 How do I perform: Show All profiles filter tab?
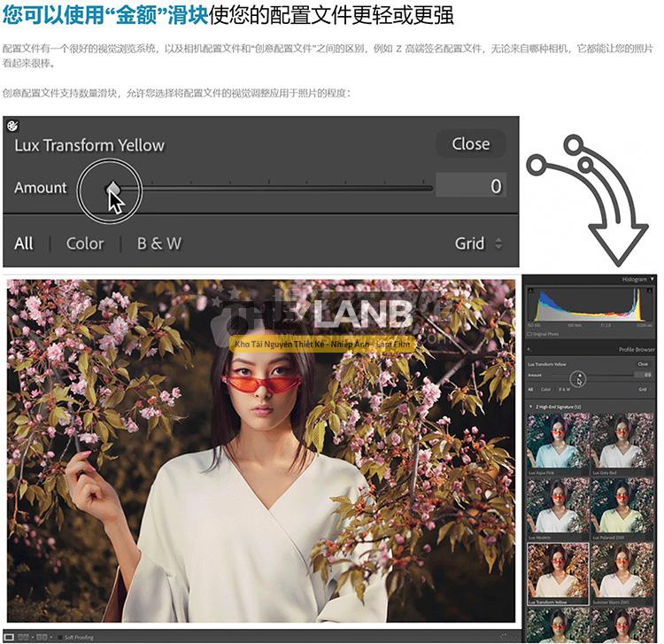pyautogui.click(x=24, y=244)
